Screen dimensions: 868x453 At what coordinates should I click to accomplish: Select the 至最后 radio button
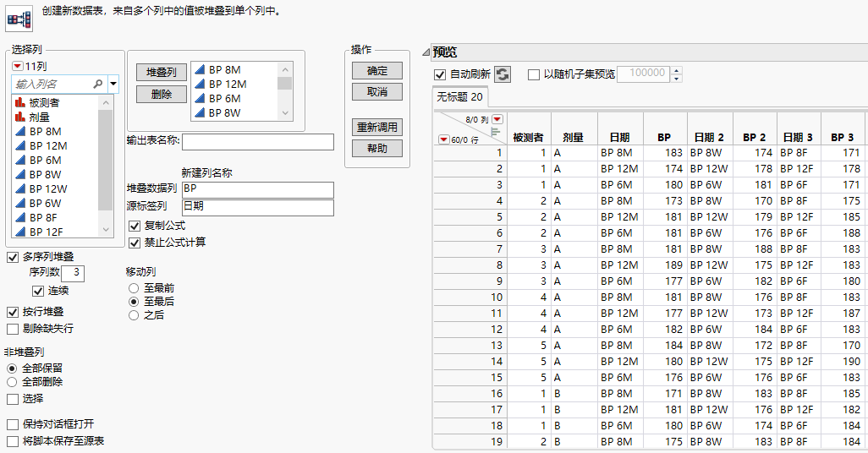[134, 302]
